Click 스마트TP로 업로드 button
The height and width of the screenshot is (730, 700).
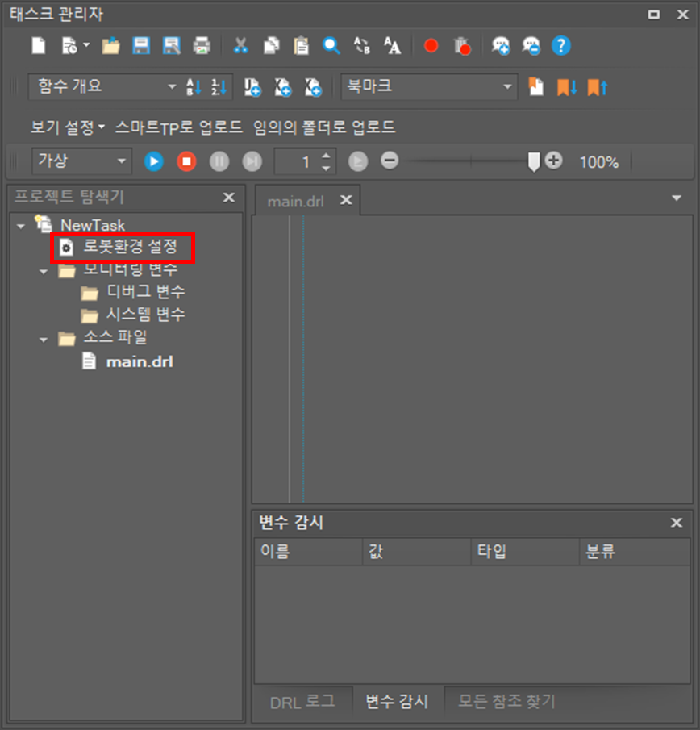coord(178,127)
